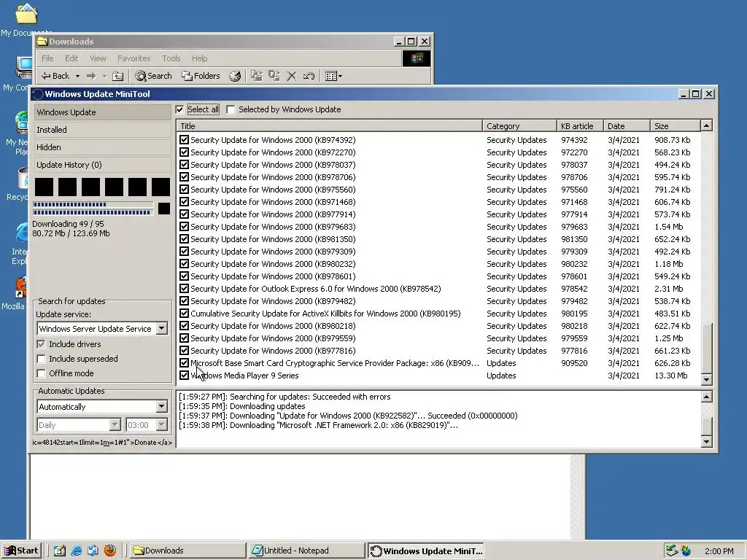Click the Show Desktop quick launch icon

[60, 551]
